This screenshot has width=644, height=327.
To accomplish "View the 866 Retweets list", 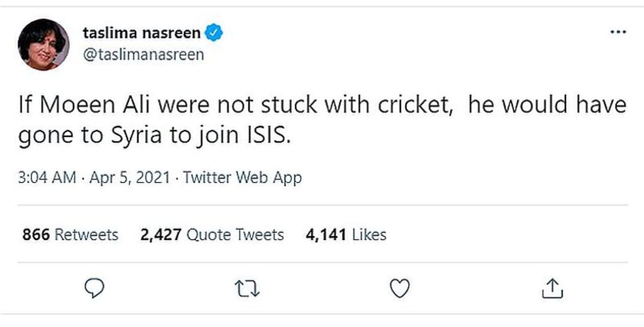I will (70, 235).
